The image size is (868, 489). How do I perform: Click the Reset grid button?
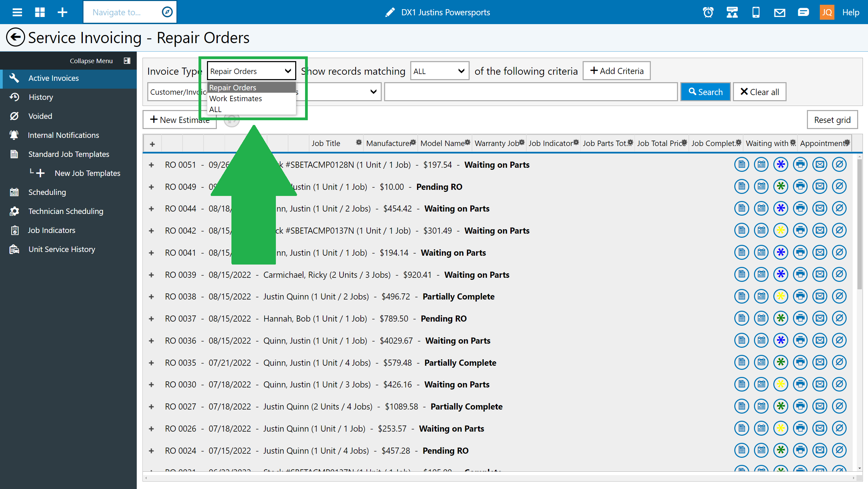832,120
